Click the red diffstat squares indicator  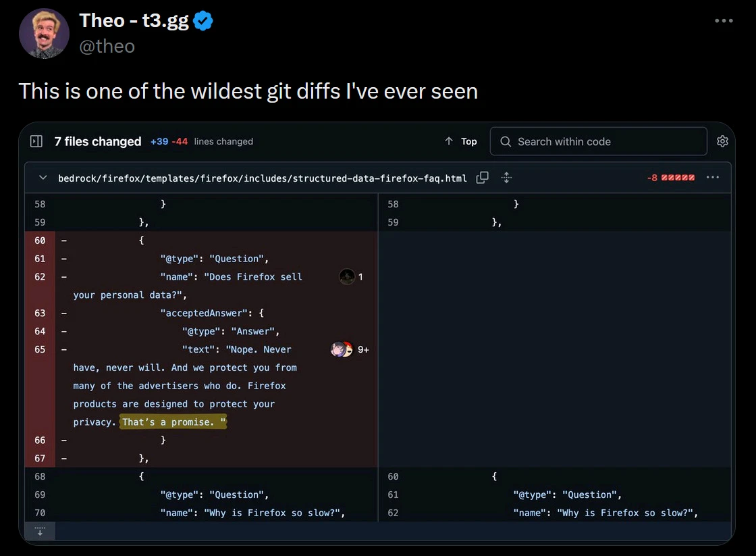[x=678, y=178]
